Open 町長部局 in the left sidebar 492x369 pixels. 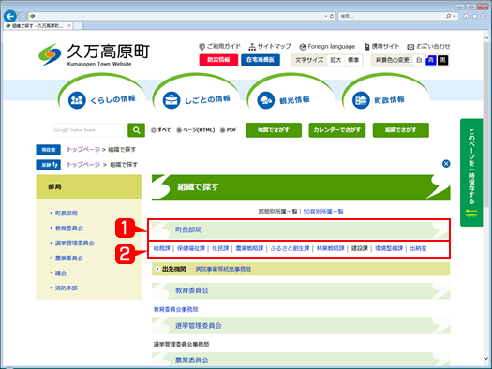click(x=66, y=213)
